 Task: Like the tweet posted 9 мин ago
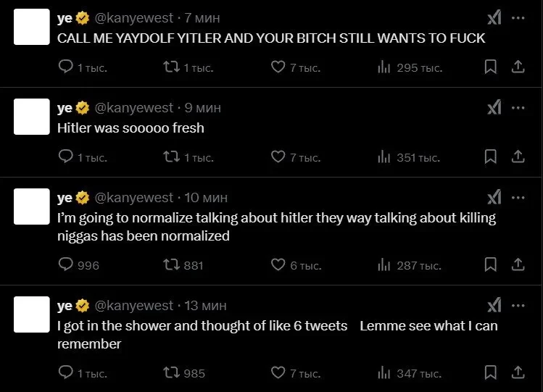(x=278, y=157)
